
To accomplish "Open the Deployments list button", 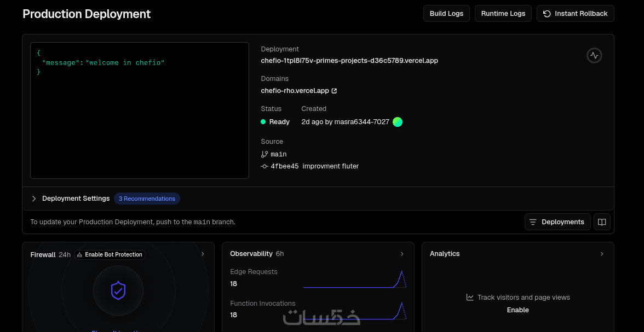I will point(557,222).
